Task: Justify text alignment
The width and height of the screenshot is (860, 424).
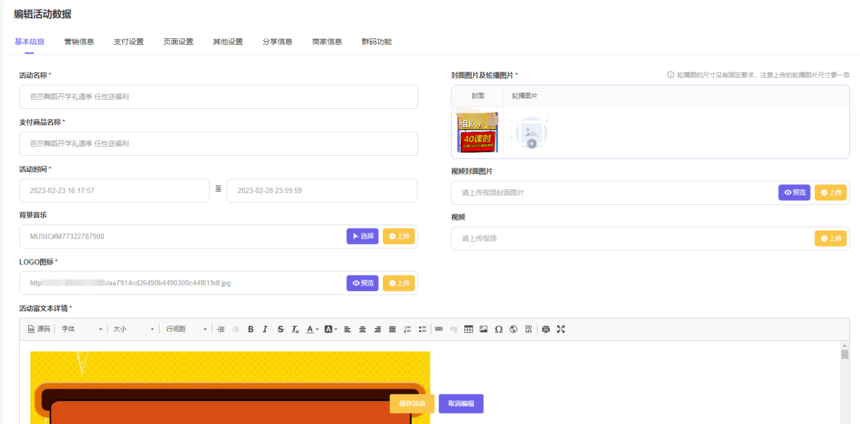Action: [392, 329]
